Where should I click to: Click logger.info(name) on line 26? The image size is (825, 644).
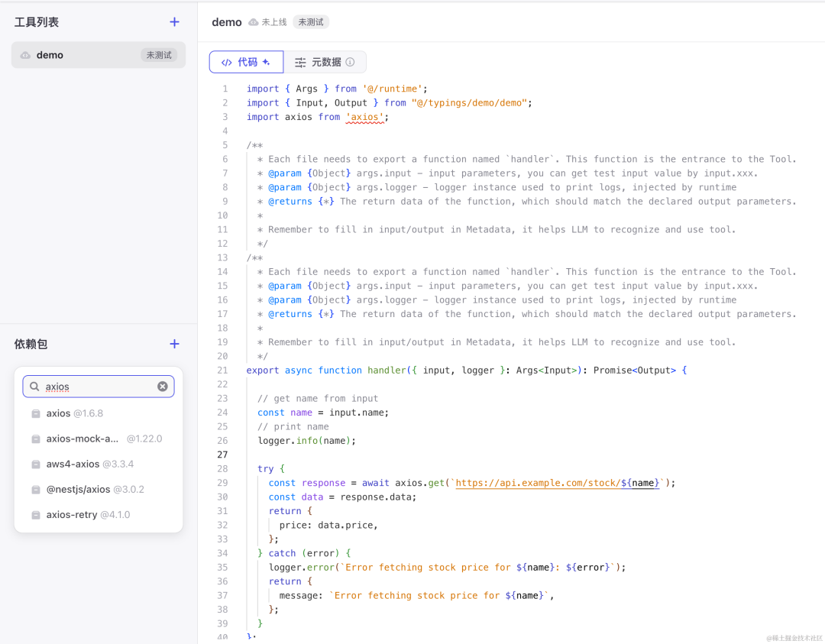click(x=307, y=441)
